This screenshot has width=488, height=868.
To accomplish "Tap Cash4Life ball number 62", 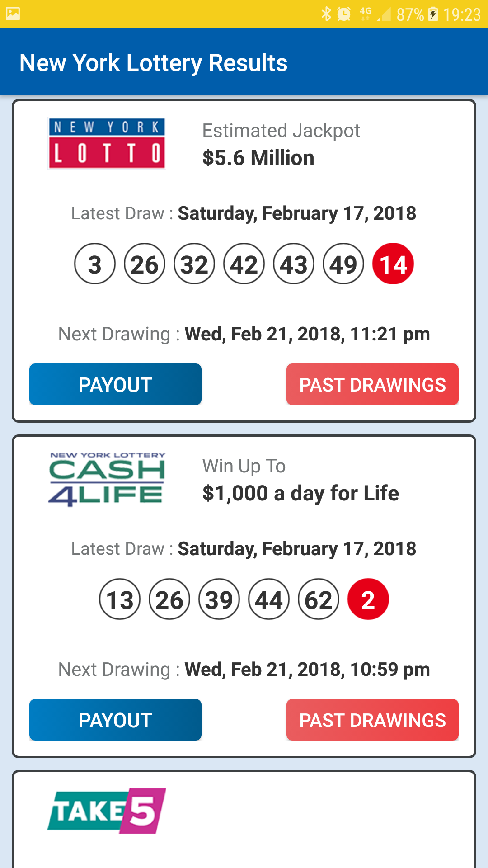I will click(319, 599).
